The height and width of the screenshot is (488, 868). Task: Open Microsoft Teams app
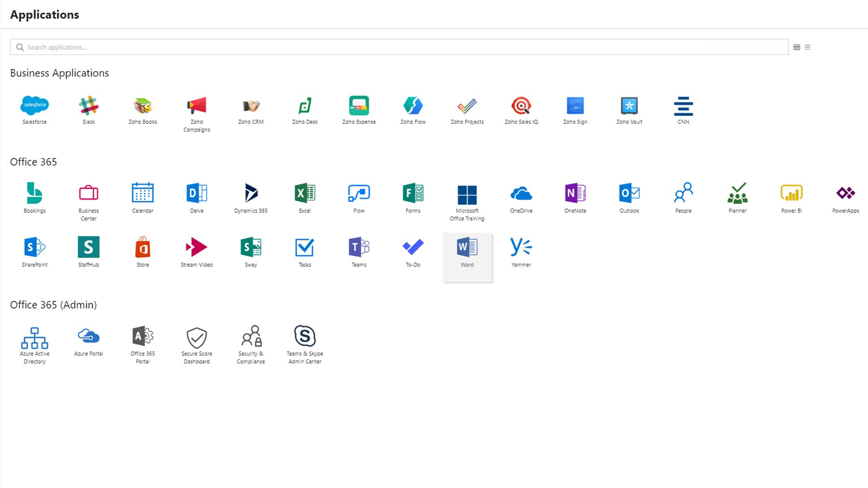(359, 248)
